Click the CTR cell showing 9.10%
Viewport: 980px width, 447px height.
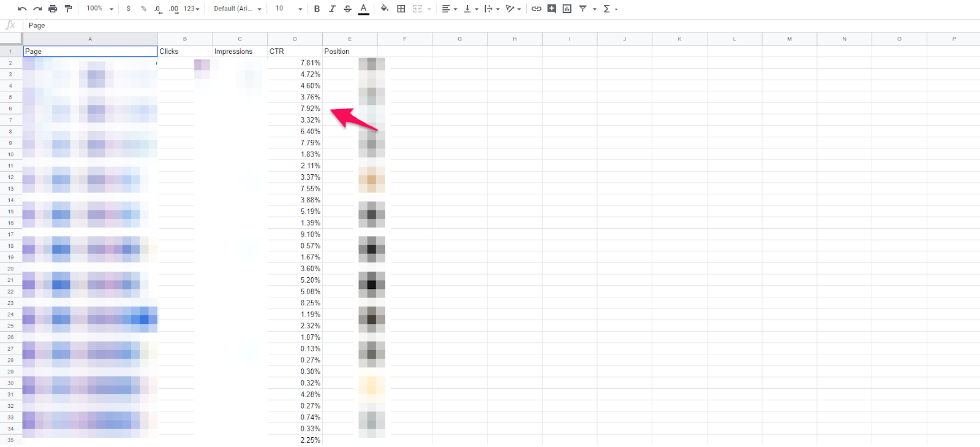click(295, 234)
